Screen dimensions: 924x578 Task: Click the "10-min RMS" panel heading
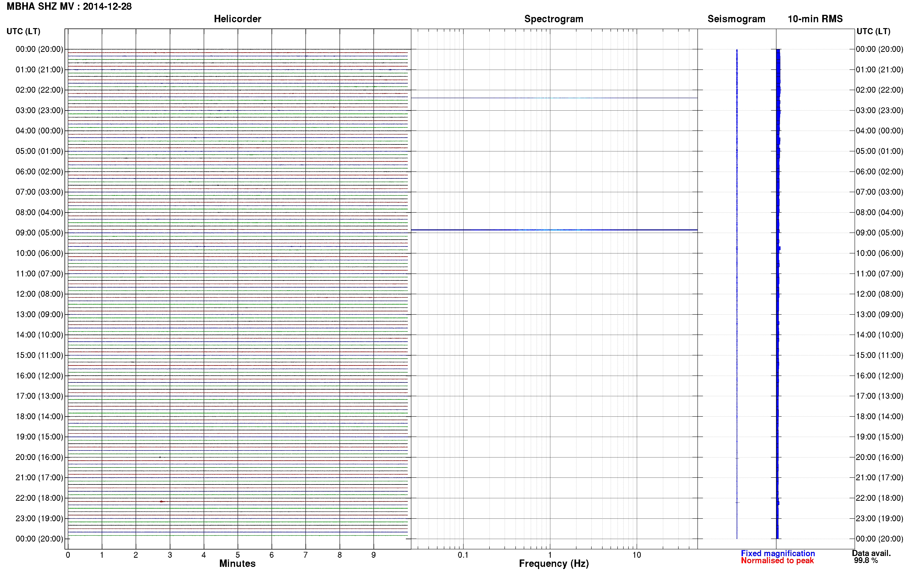(815, 19)
